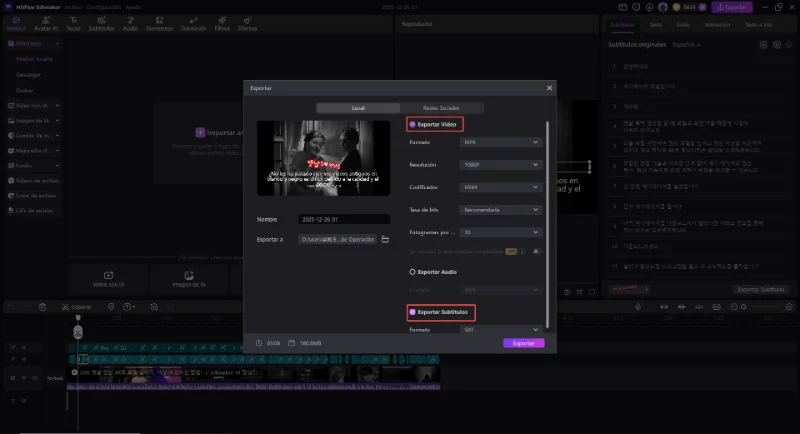
Task: Switch to the Estilo tab in right panel
Action: point(683,24)
